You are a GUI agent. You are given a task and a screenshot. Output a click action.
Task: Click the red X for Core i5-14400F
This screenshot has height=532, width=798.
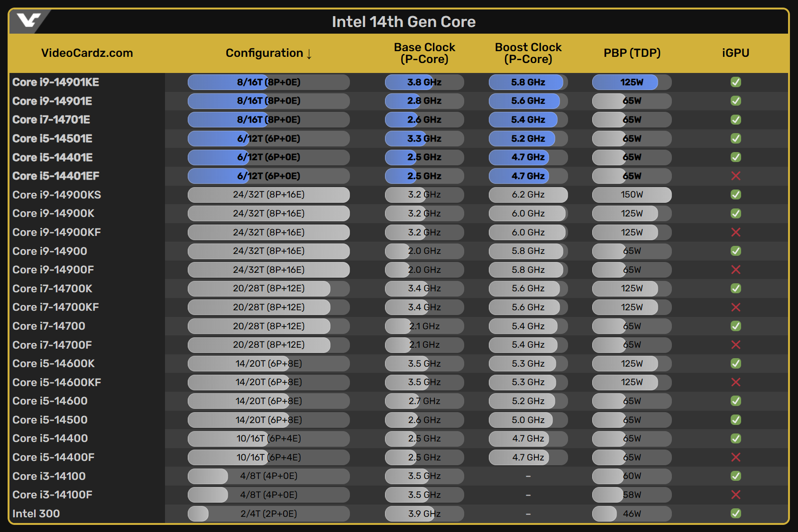[x=736, y=457]
